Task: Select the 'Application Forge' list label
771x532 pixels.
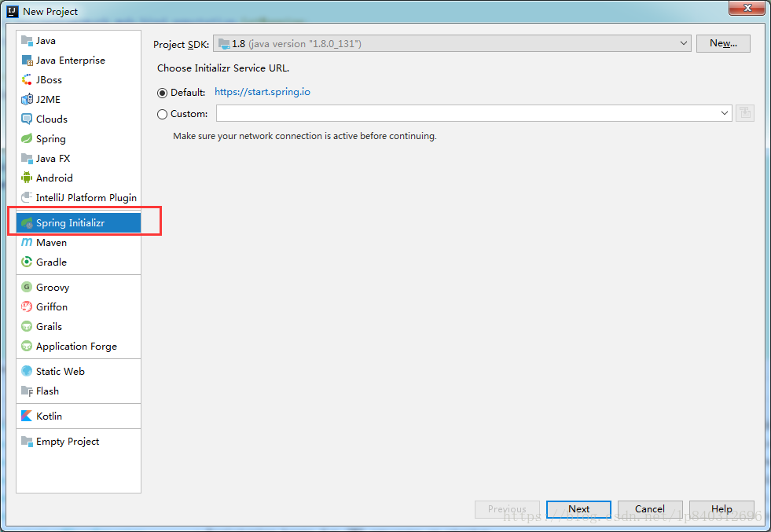Action: pos(76,346)
